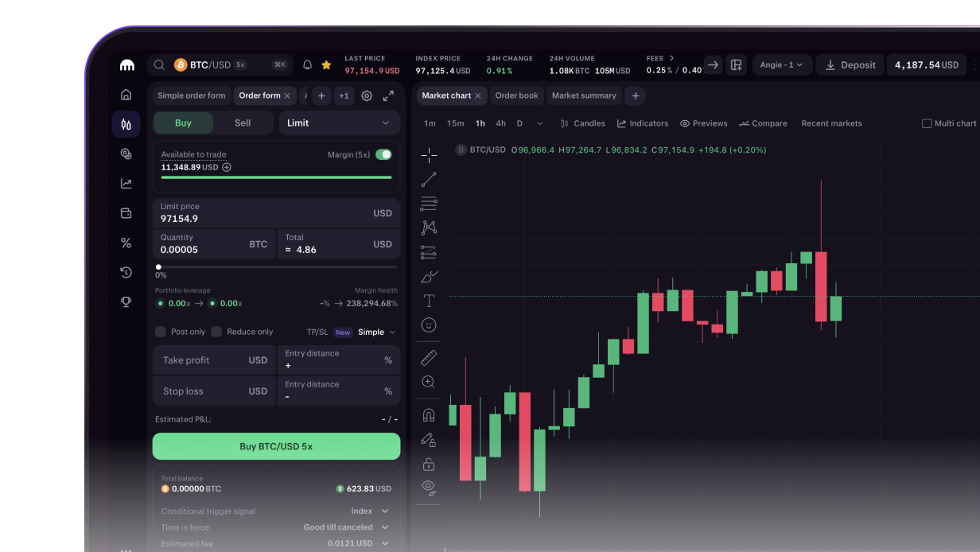Open the Compare tool
Screen dimensions: 980x552
point(763,123)
